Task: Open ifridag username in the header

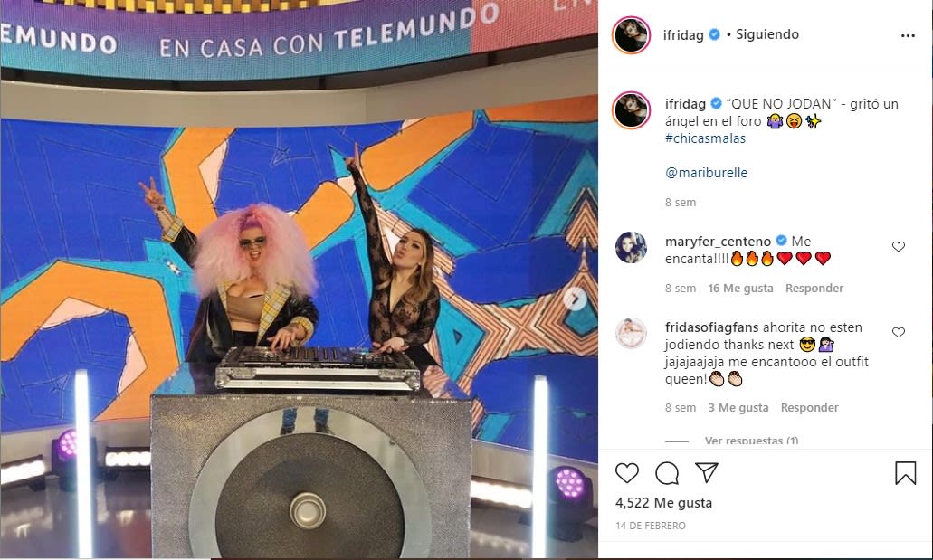Action: [x=683, y=35]
